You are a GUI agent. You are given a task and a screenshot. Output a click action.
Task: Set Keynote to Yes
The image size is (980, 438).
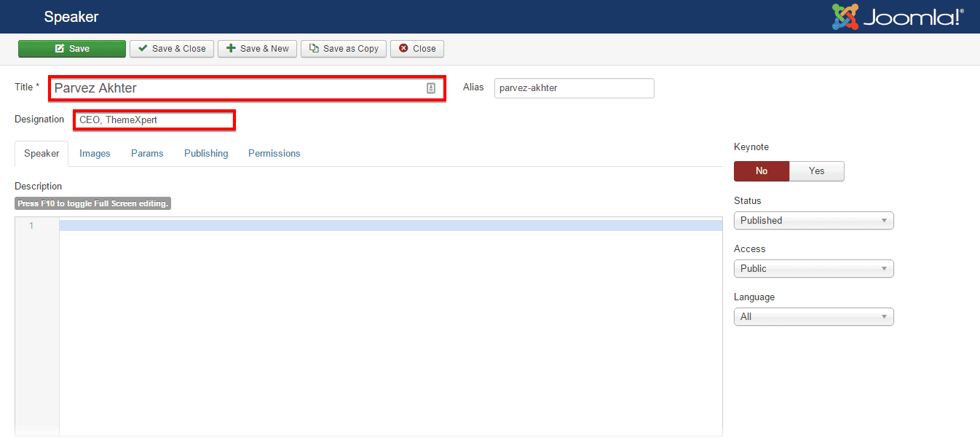coord(816,171)
